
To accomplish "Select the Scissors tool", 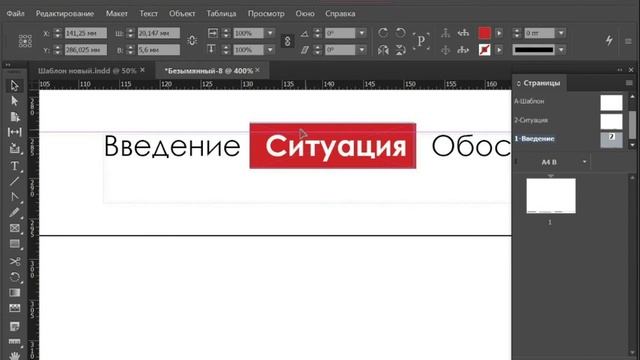I will click(x=14, y=261).
